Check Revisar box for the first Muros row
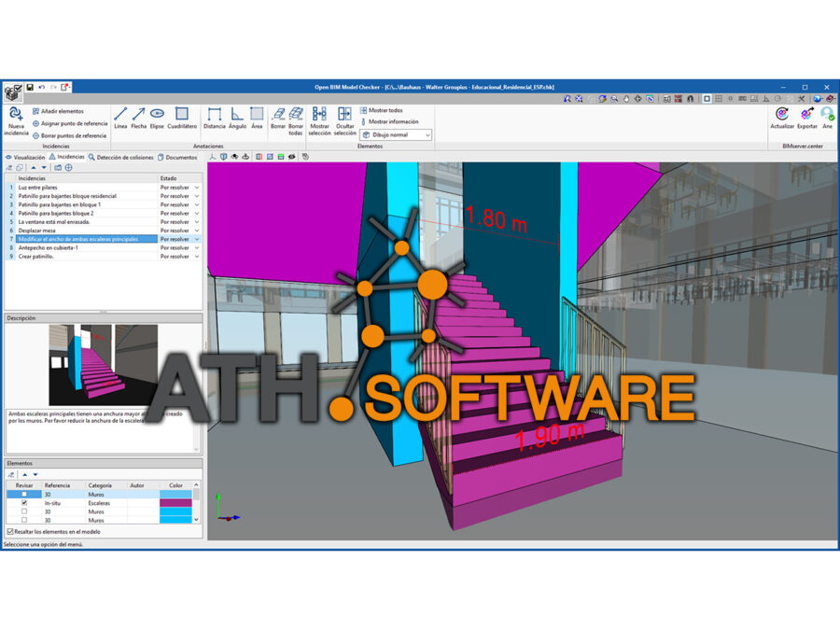Screen dimensions: 840x630 (24, 495)
